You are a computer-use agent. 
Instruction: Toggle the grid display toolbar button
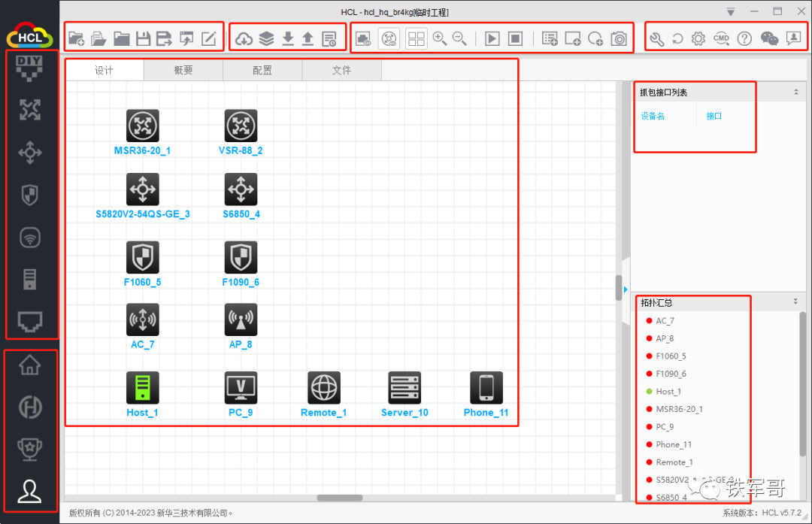(417, 39)
